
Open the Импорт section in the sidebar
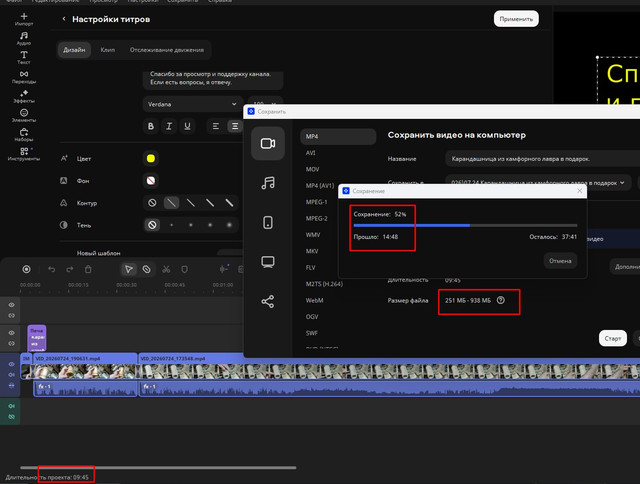pyautogui.click(x=24, y=19)
